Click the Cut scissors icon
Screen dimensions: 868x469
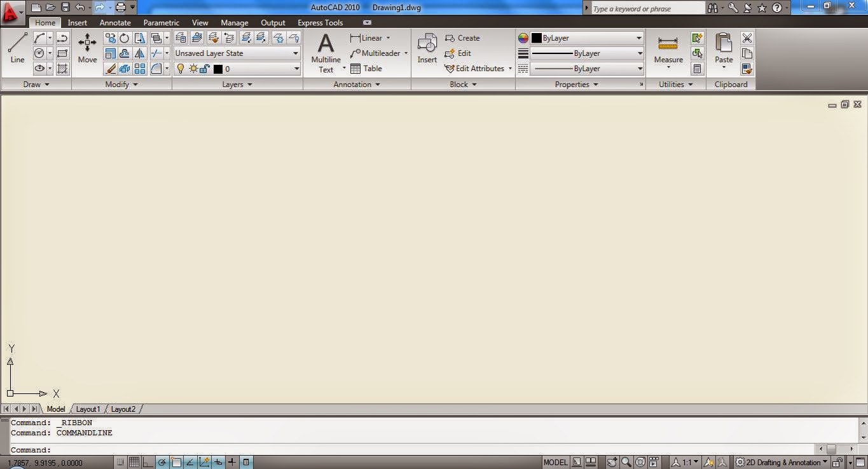point(747,38)
